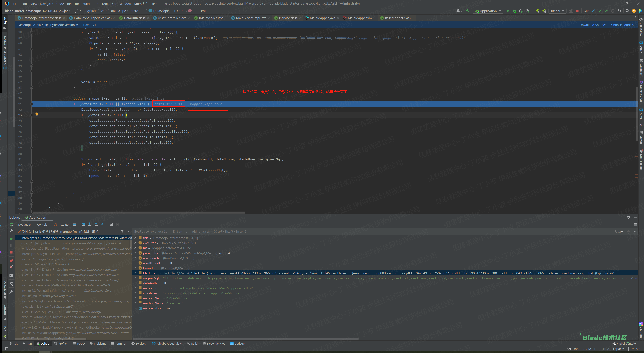Click the yellow intention bulb on line 73
This screenshot has height=353, width=644.
(37, 114)
